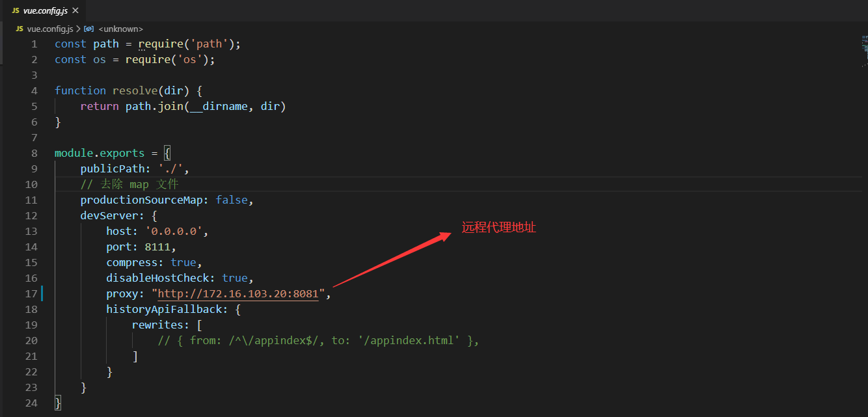Click the JS file icon in the tab
868x417 pixels.
(x=16, y=11)
